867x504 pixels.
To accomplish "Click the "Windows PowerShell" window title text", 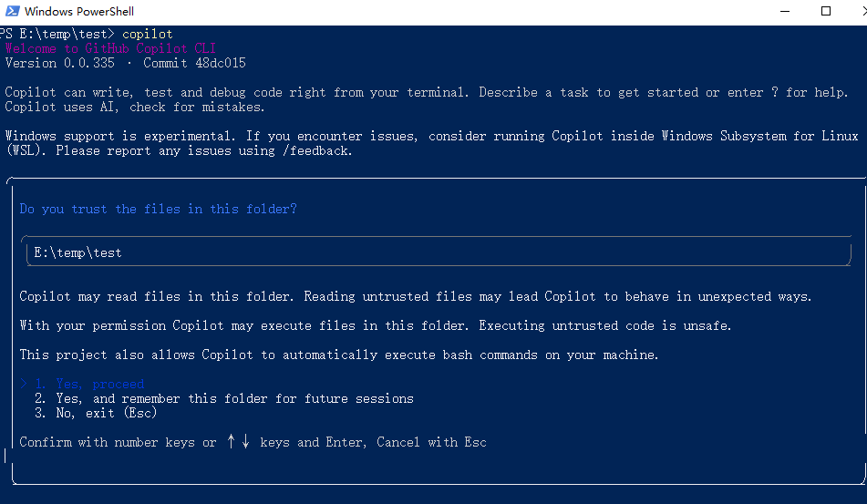I will (79, 12).
